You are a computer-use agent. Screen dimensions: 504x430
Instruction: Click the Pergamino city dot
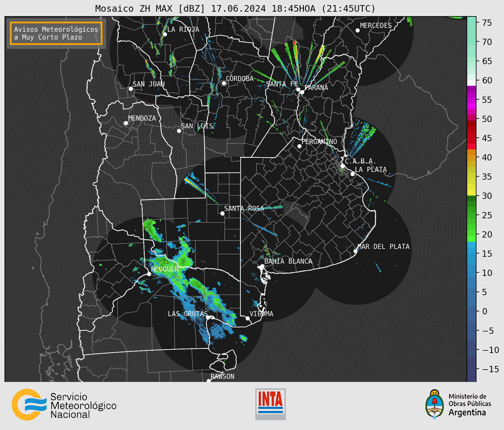tap(299, 146)
